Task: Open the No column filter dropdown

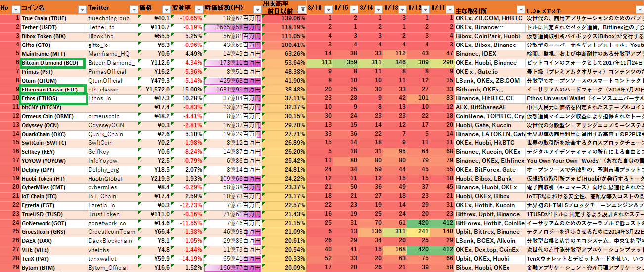Action: [15, 10]
